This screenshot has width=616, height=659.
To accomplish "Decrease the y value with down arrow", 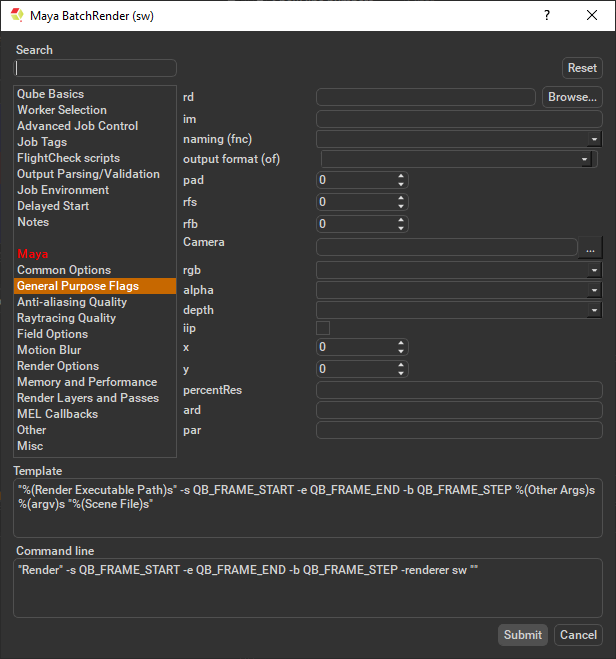I will click(x=401, y=374).
